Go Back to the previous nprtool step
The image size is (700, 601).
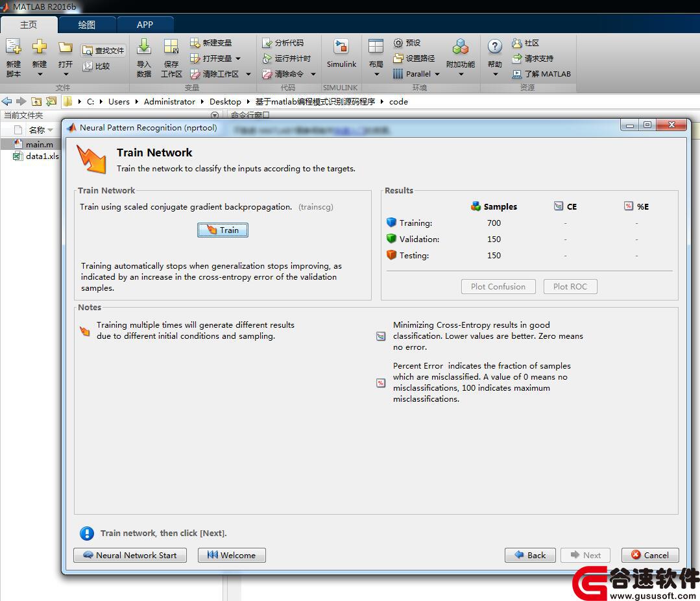(530, 555)
